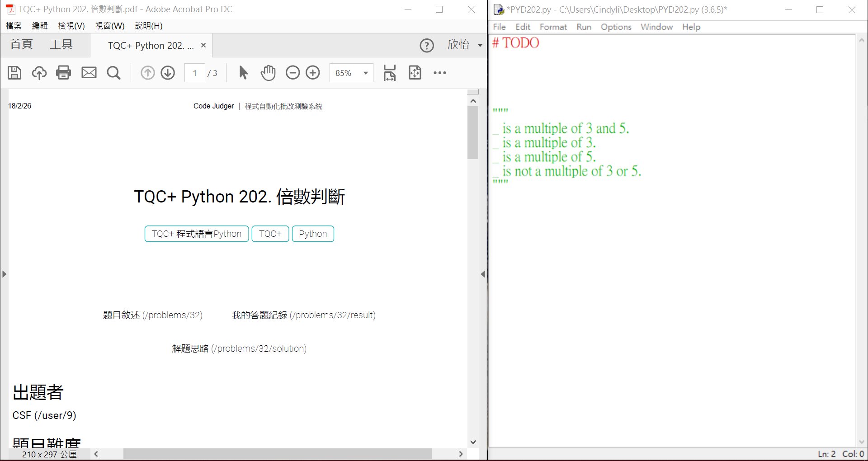Viewport: 868px width, 461px height.
Task: Click the cloud upload icon
Action: 39,73
